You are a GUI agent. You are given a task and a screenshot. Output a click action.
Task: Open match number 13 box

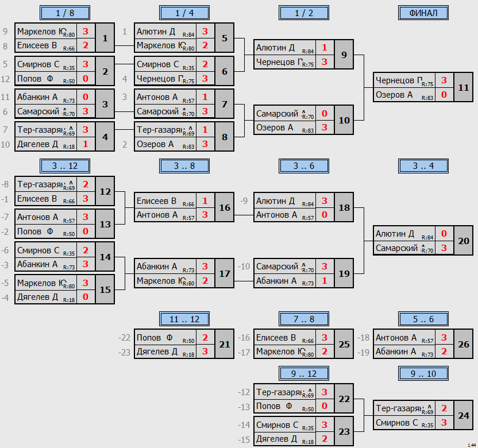[x=105, y=225]
